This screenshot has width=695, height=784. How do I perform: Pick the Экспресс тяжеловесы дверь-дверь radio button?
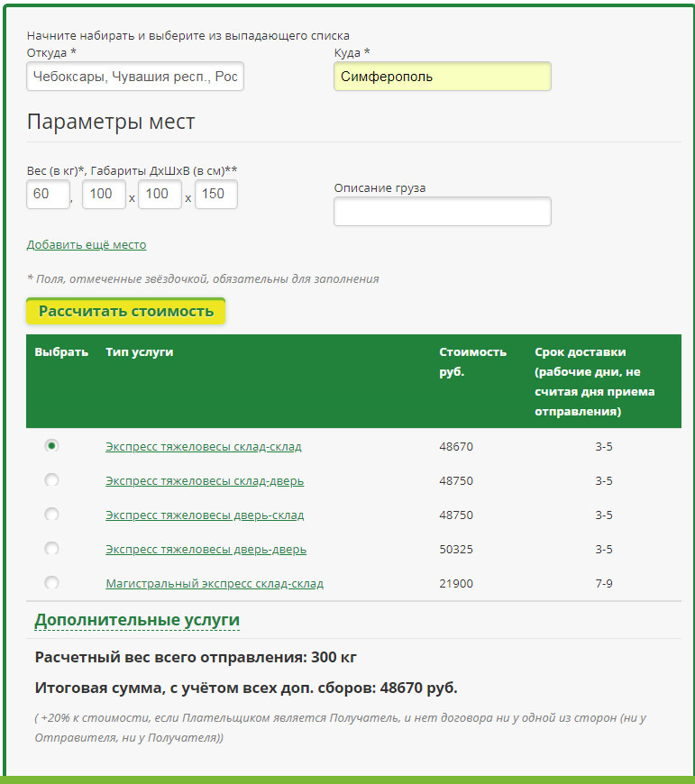(x=52, y=549)
